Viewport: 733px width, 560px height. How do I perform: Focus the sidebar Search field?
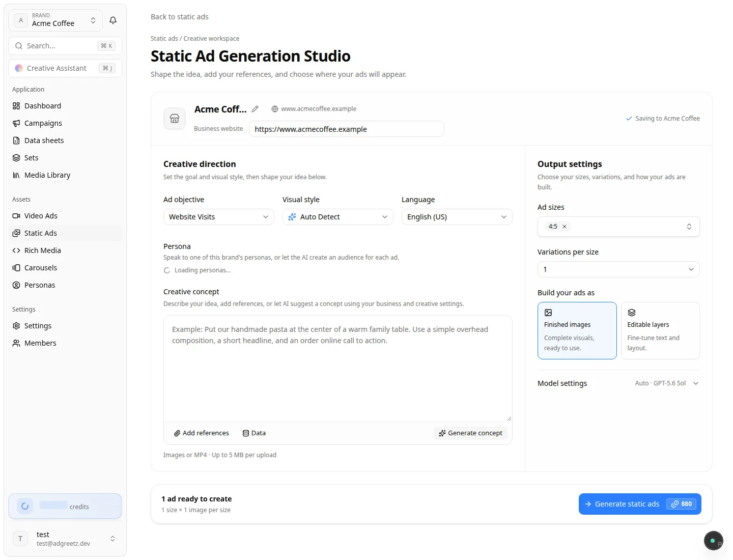tap(65, 46)
